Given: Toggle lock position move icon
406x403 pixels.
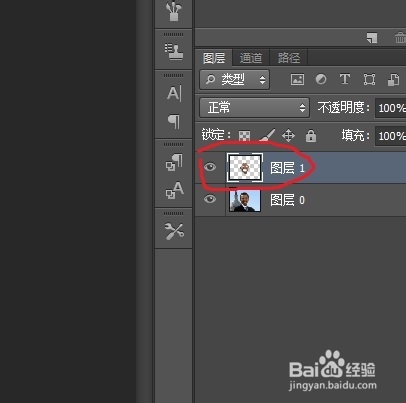Looking at the screenshot, I should 288,136.
